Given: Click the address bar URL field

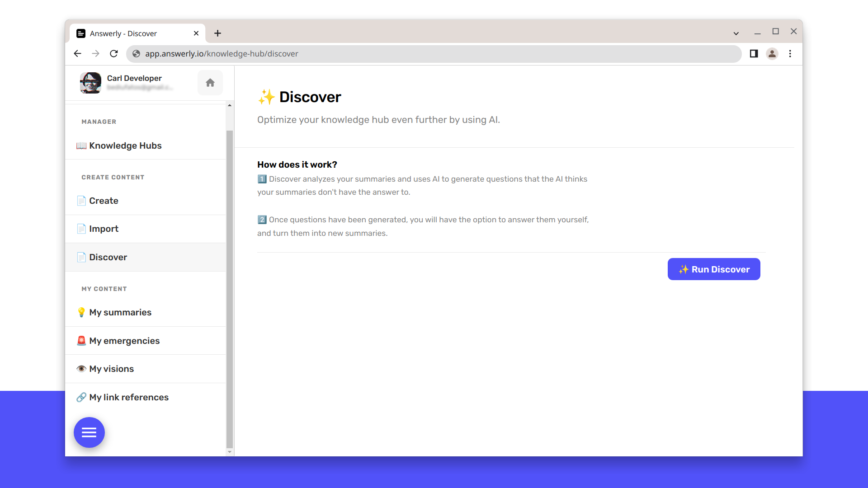Looking at the screenshot, I should (434, 54).
